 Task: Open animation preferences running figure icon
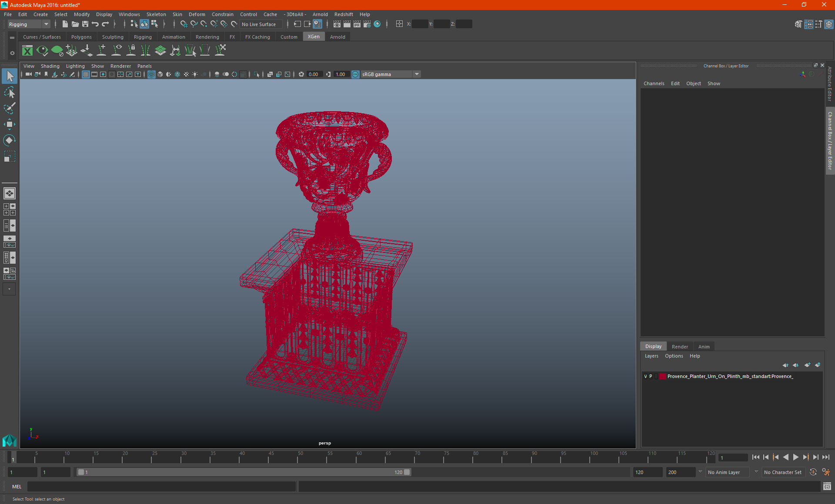[x=826, y=472]
